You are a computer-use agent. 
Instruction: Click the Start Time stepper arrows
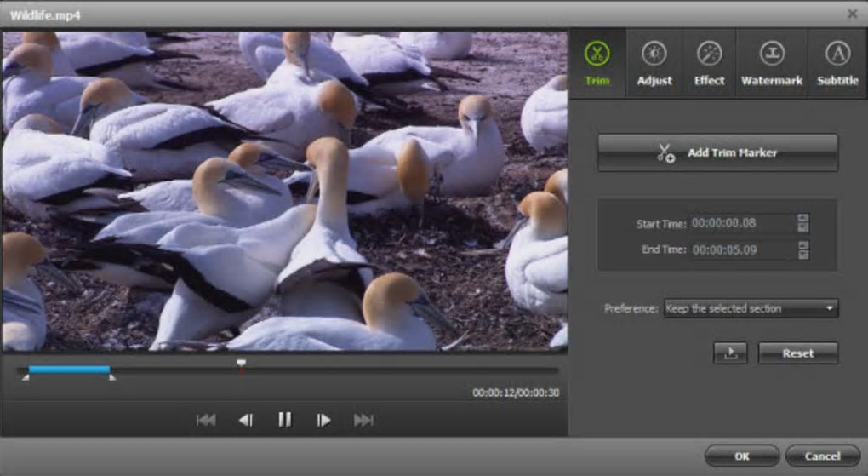[803, 223]
